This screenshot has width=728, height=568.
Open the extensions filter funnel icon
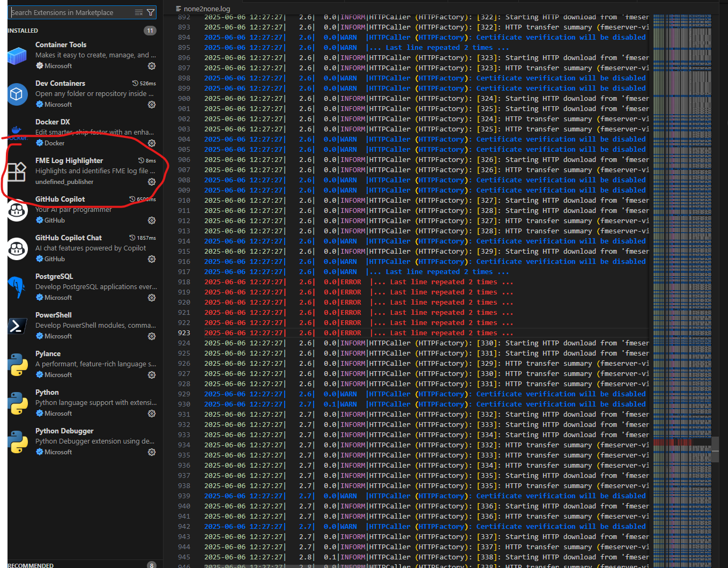(151, 12)
